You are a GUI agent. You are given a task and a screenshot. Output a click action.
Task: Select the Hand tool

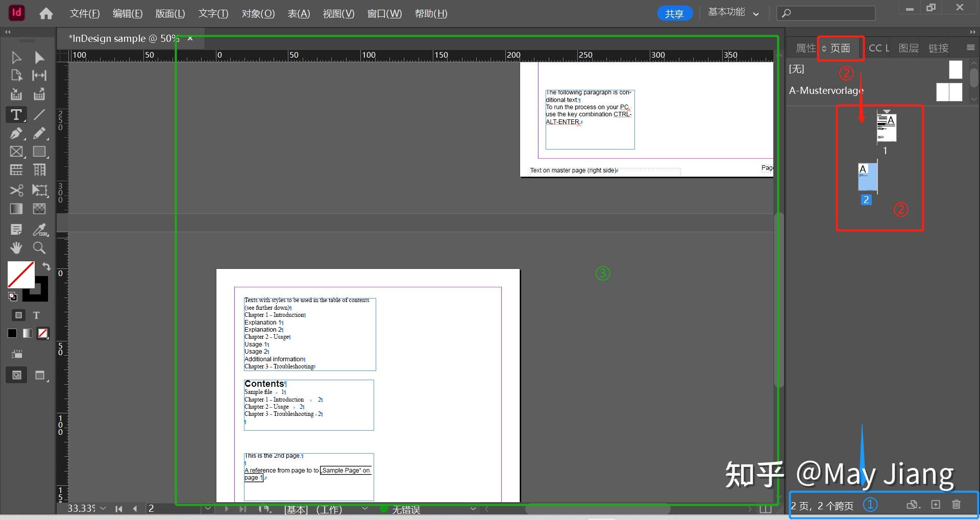tap(16, 248)
